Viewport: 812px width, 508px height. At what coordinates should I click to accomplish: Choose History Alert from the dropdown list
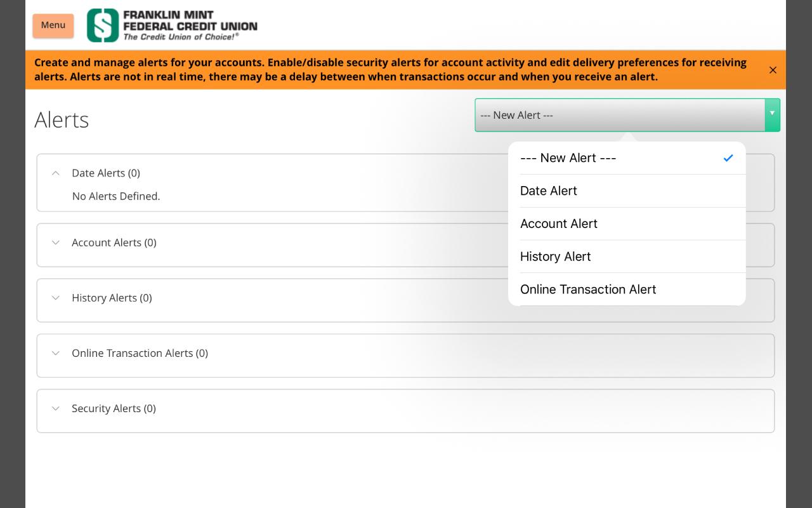(x=627, y=257)
